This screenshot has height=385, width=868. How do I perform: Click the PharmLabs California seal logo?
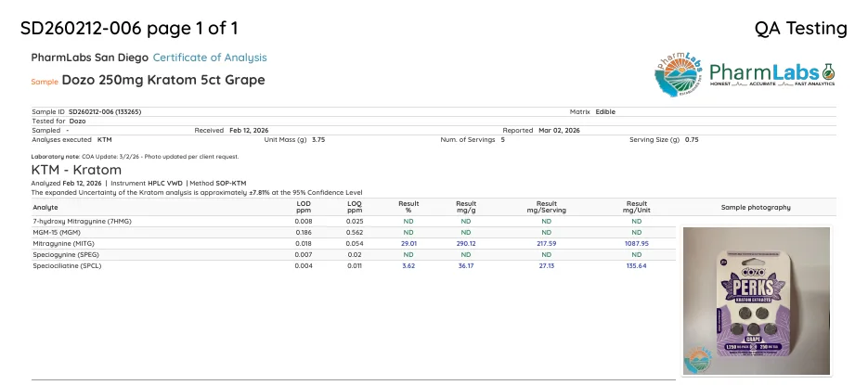680,74
